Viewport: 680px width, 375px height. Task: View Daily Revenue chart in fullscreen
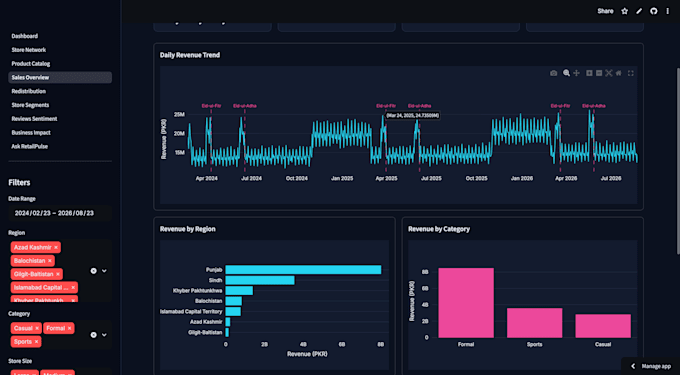631,73
